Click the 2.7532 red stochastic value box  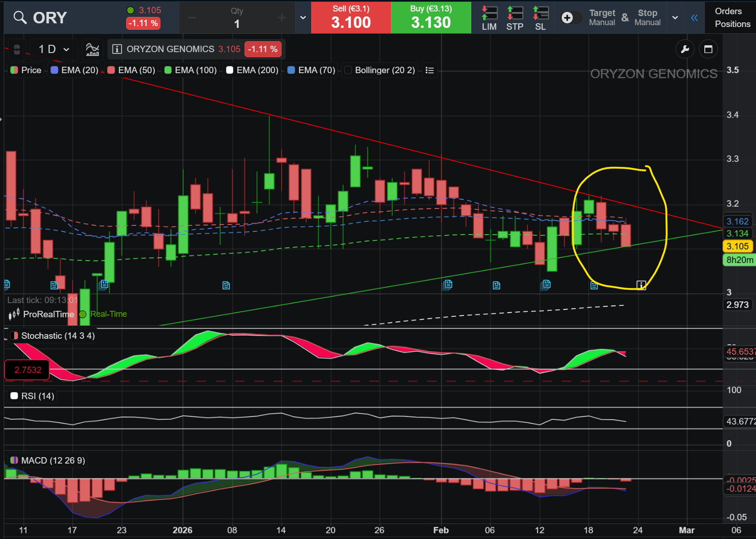click(27, 370)
